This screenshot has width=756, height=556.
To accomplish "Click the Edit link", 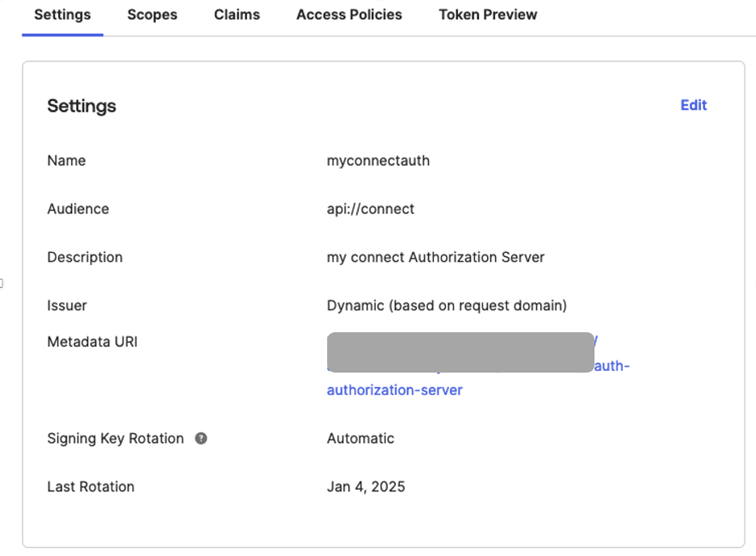I will pyautogui.click(x=693, y=105).
